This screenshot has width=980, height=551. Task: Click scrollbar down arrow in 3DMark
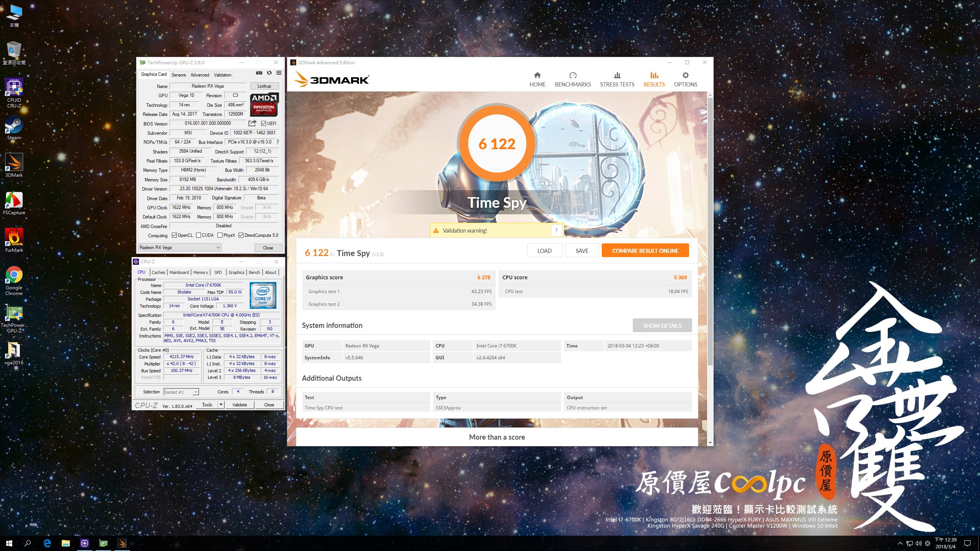click(710, 443)
